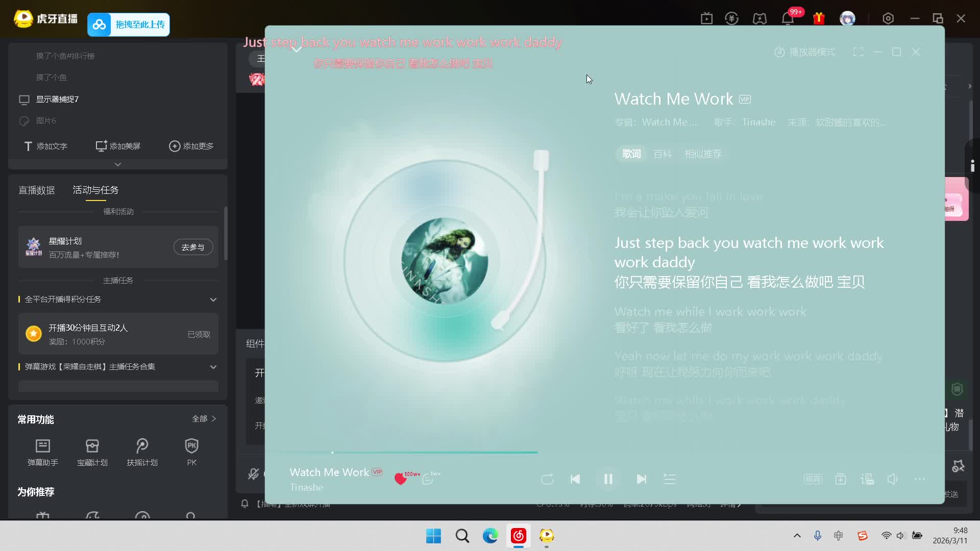Expand 弹幕游戏 荣耀自走棋 task list
980x551 pixels.
tap(213, 367)
